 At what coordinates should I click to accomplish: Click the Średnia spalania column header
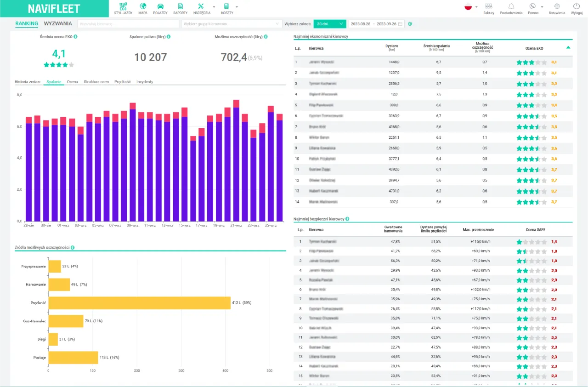436,47
